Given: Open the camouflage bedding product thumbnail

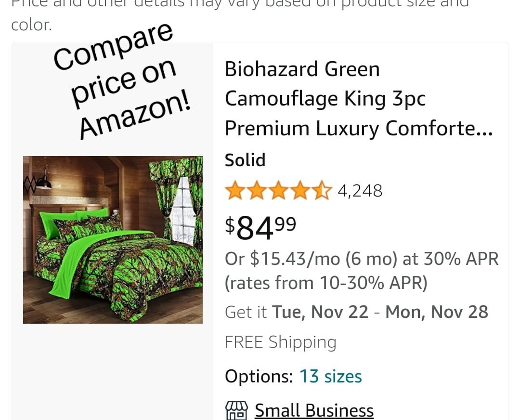Looking at the screenshot, I should coord(113,239).
